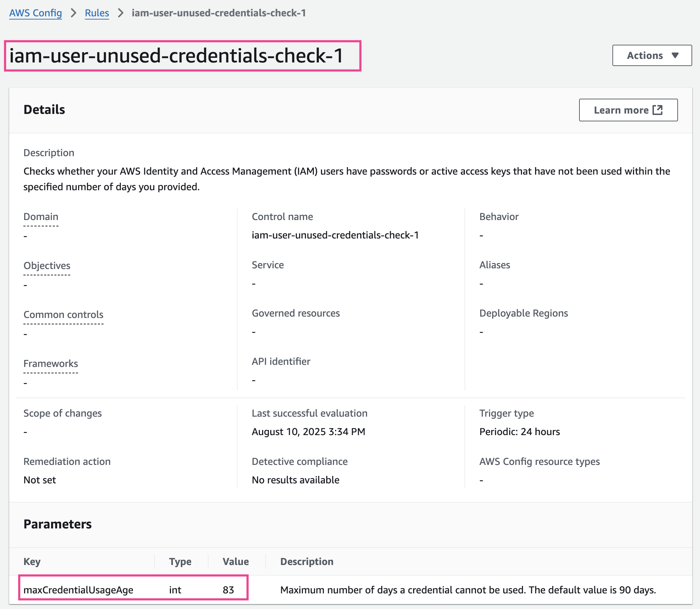
Task: Click the Common controls underlined label
Action: click(x=63, y=315)
